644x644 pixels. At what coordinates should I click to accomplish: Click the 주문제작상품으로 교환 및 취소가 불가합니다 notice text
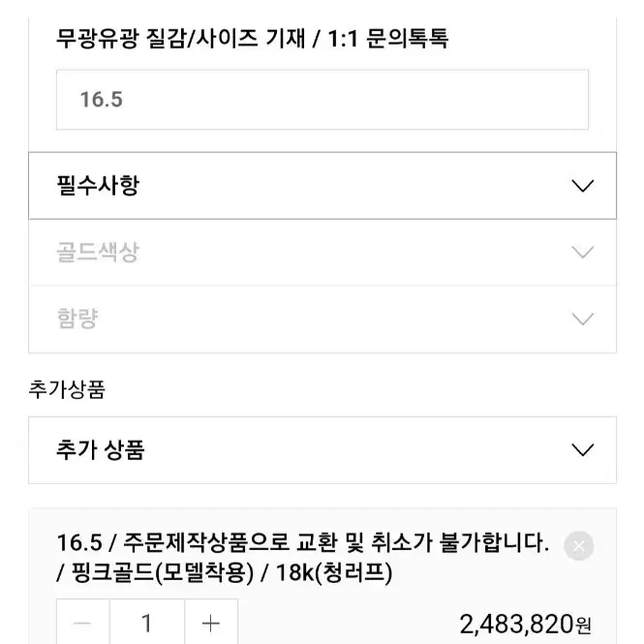336,542
